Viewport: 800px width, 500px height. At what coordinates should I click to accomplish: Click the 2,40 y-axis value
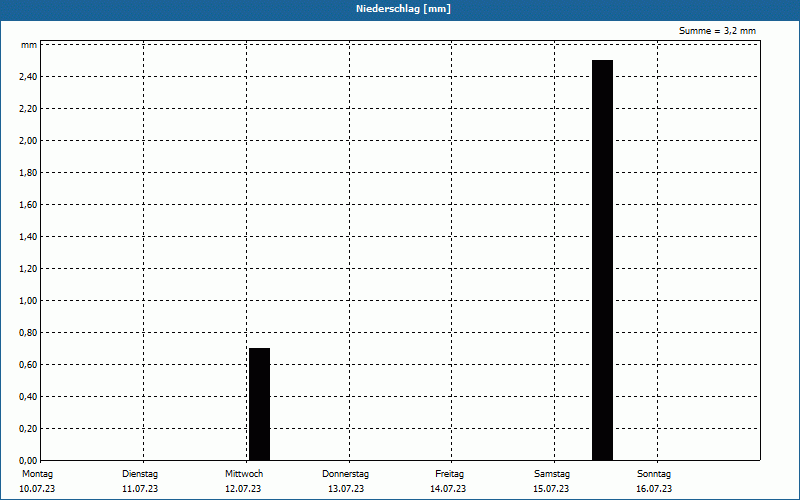28,77
